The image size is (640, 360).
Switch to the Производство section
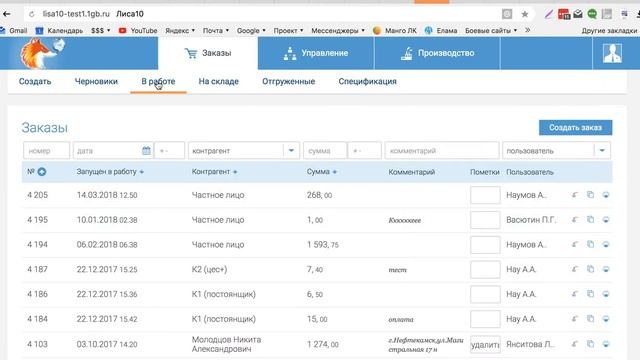437,53
